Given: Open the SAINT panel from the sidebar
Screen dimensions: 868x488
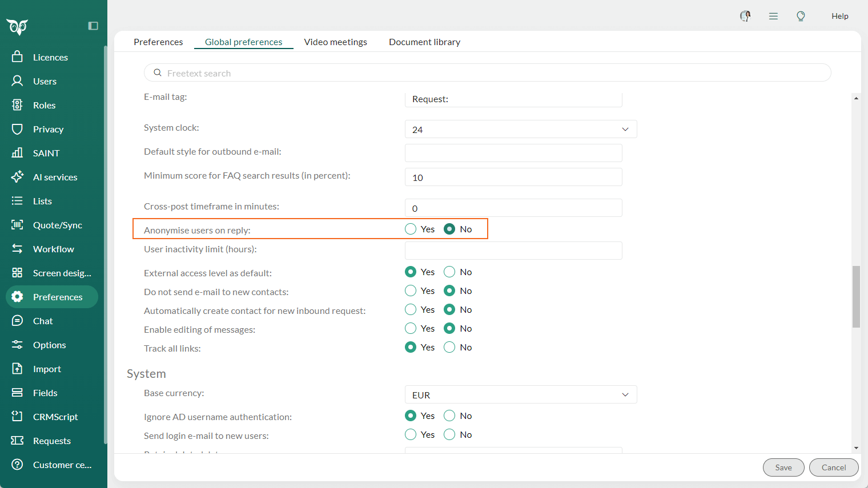Looking at the screenshot, I should pyautogui.click(x=46, y=152).
